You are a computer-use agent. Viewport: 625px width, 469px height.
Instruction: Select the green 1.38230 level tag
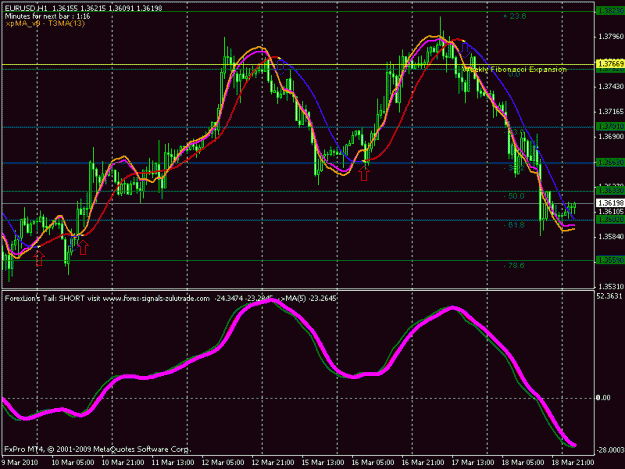[609, 11]
